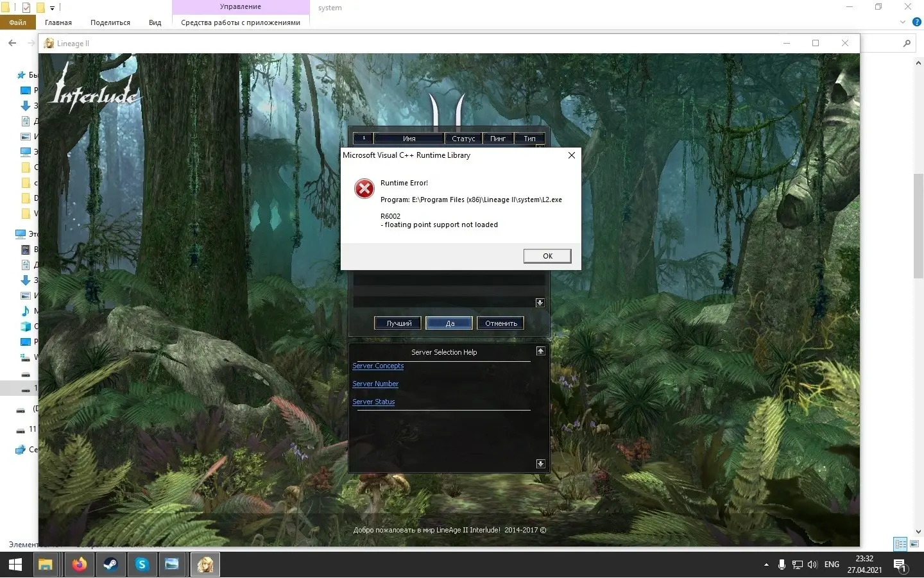Switch Explorer to large thumbnails view icon

[914, 544]
